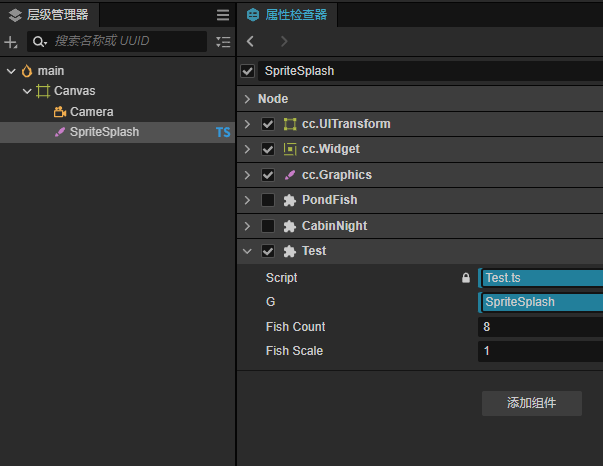Click the hierarchy layers panel icon

[15, 15]
